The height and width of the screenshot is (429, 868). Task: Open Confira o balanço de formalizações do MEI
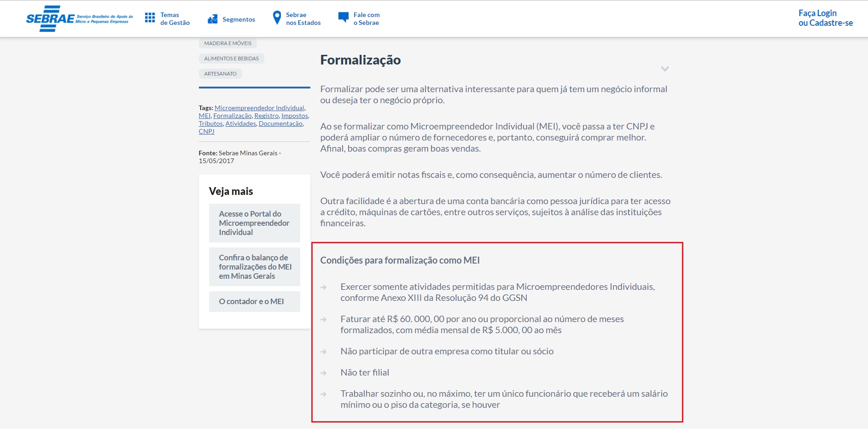coord(255,267)
